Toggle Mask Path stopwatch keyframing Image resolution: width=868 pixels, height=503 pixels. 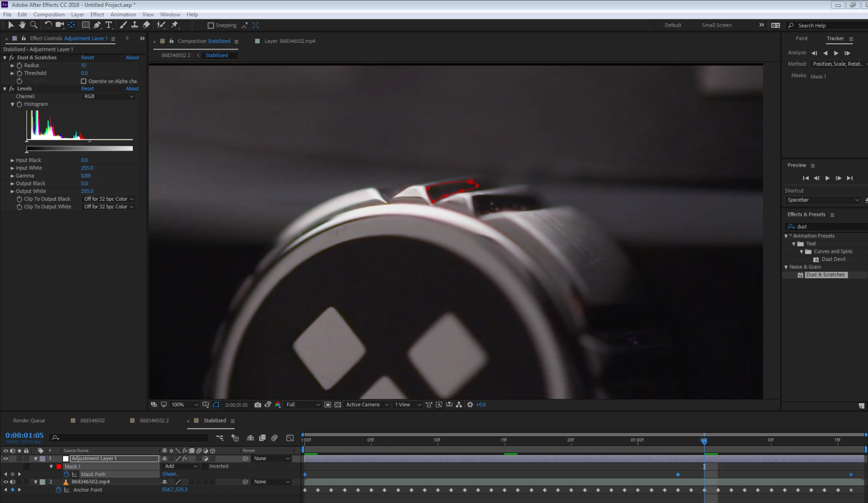click(x=66, y=474)
